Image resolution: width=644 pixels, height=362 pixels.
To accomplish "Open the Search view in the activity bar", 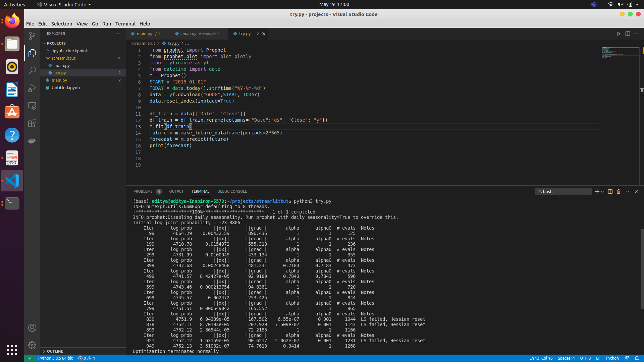I will tap(32, 70).
